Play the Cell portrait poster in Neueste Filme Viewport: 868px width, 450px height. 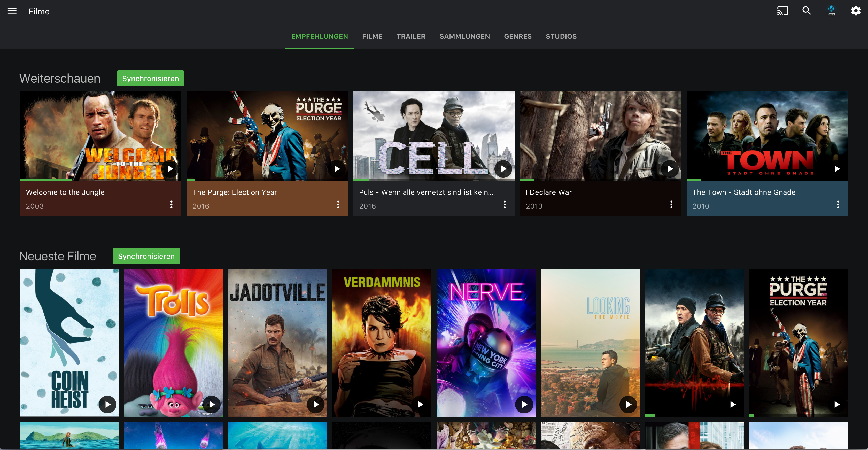point(733,404)
